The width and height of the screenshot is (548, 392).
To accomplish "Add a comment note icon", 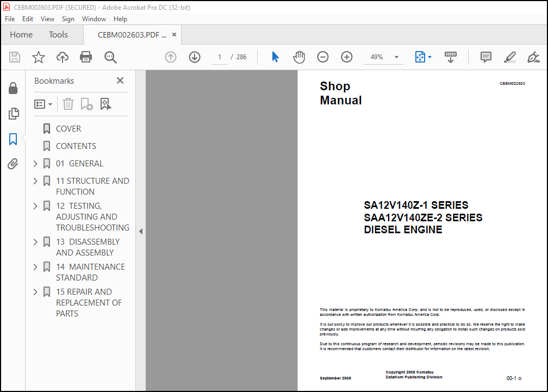I will 486,57.
